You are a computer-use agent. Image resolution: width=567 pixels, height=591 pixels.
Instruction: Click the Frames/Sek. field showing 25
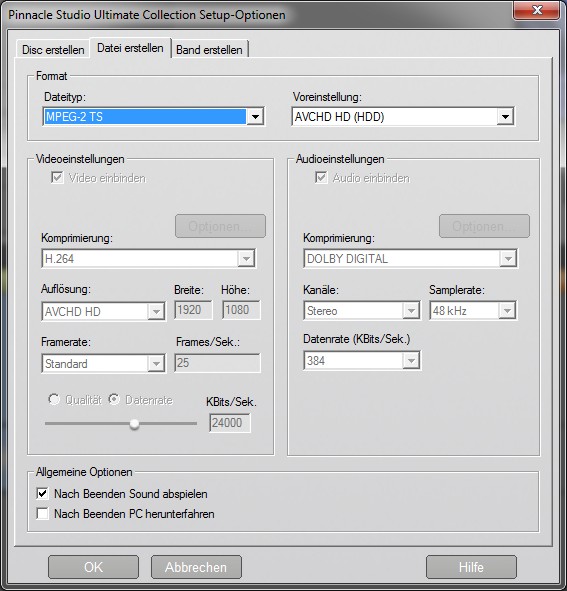(x=218, y=363)
